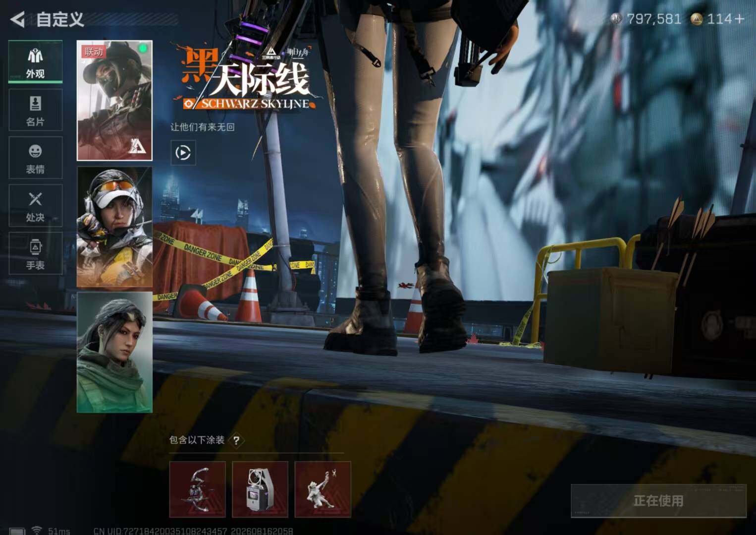Click the 自定义 page title
The image size is (756, 535).
[x=60, y=19]
